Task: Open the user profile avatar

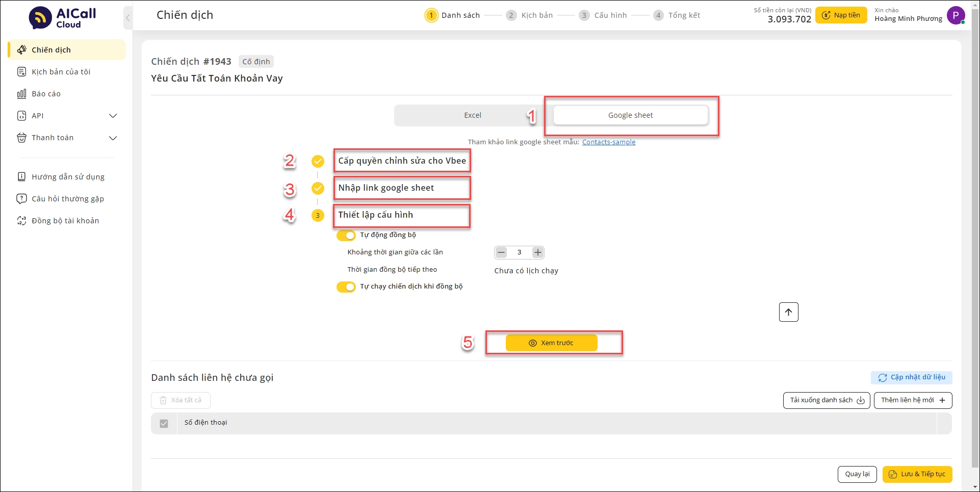Action: click(x=955, y=15)
